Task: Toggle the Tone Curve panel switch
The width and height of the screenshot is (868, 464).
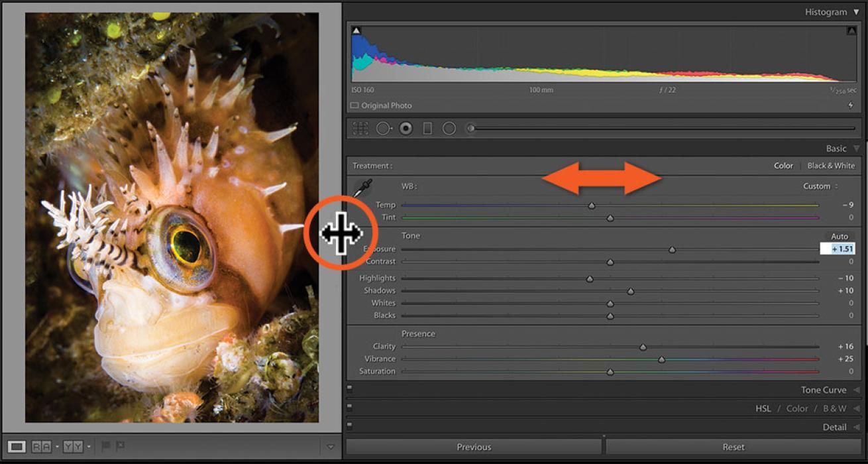Action: point(350,390)
